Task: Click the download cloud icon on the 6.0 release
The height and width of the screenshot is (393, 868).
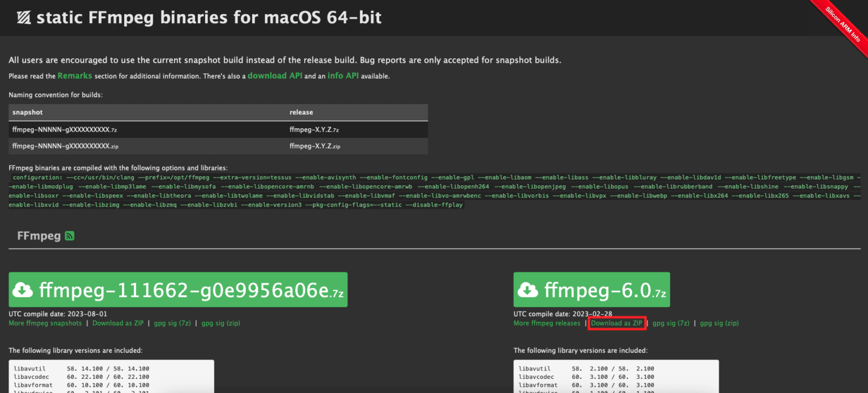Action: (x=528, y=290)
